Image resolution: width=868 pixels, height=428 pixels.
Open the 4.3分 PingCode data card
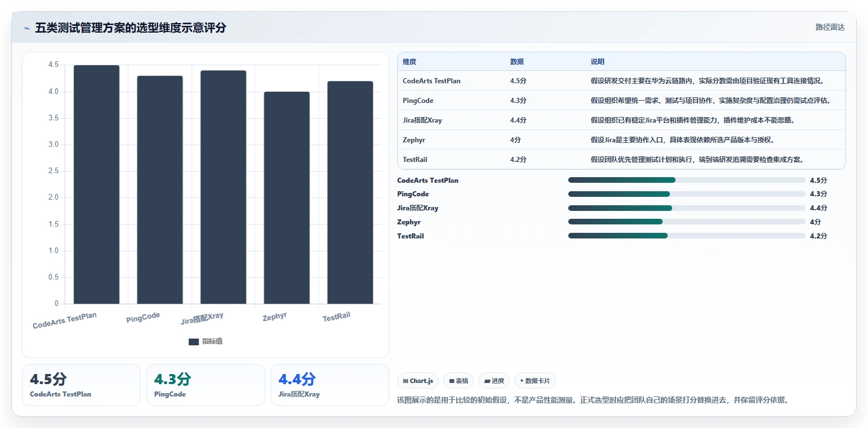(x=205, y=385)
